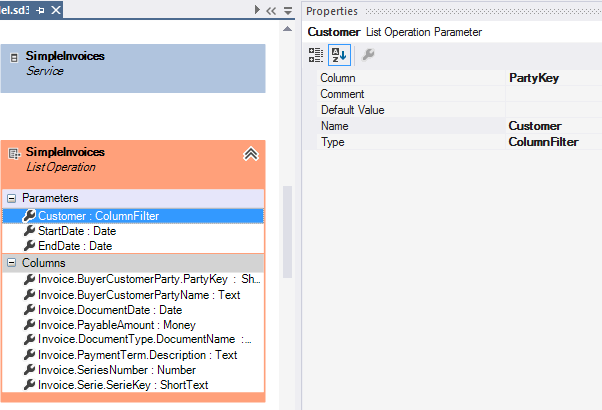Click the scroll up arrow of the diagram
This screenshot has height=410, width=602.
pos(287,29)
